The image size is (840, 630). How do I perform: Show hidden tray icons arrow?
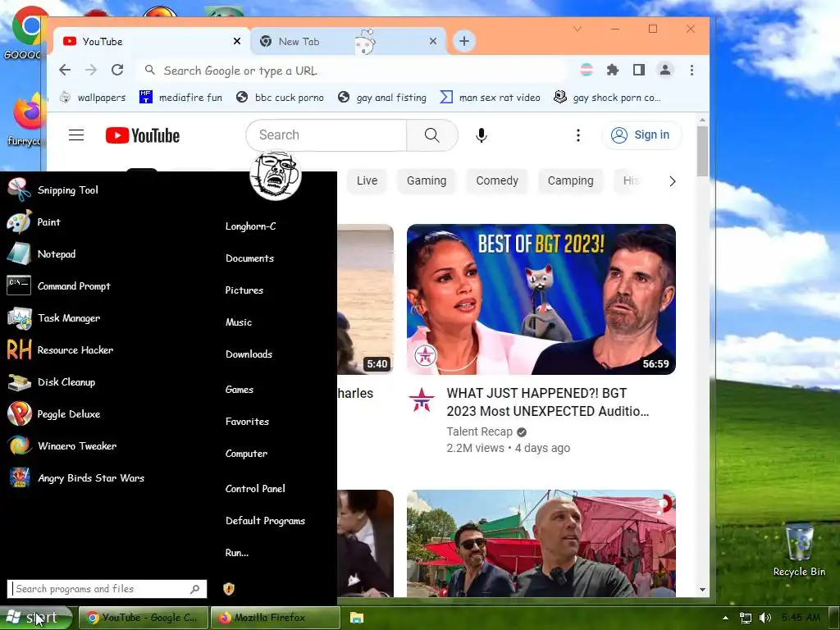point(725,618)
